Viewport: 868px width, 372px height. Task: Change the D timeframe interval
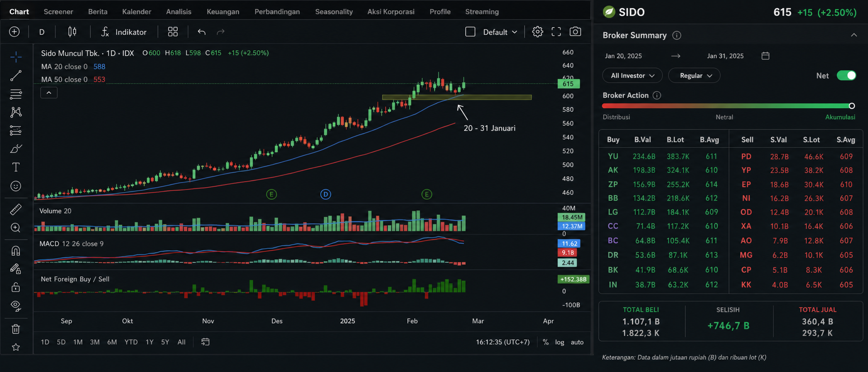(42, 32)
